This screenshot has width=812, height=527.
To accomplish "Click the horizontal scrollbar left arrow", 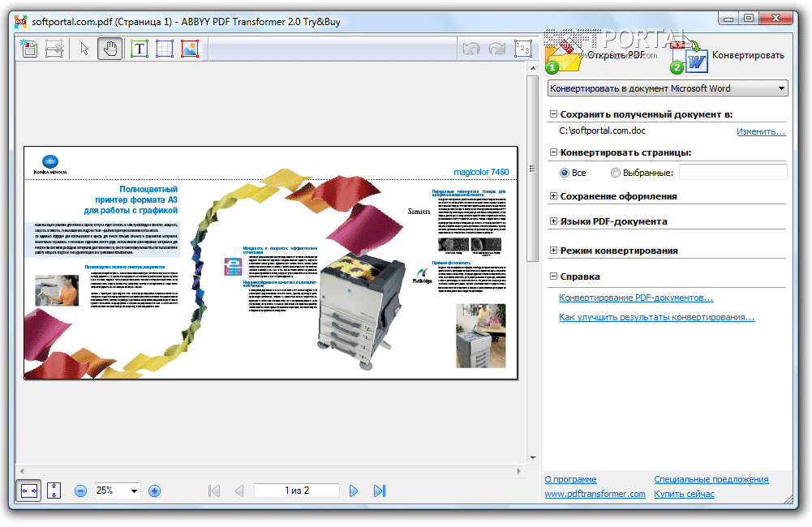I will pyautogui.click(x=22, y=471).
